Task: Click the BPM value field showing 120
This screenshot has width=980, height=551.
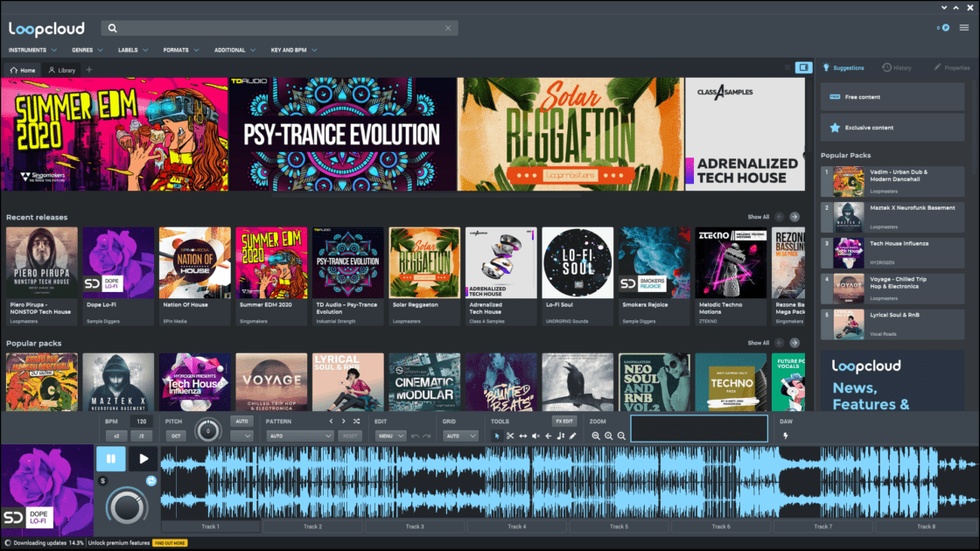Action: [x=141, y=421]
